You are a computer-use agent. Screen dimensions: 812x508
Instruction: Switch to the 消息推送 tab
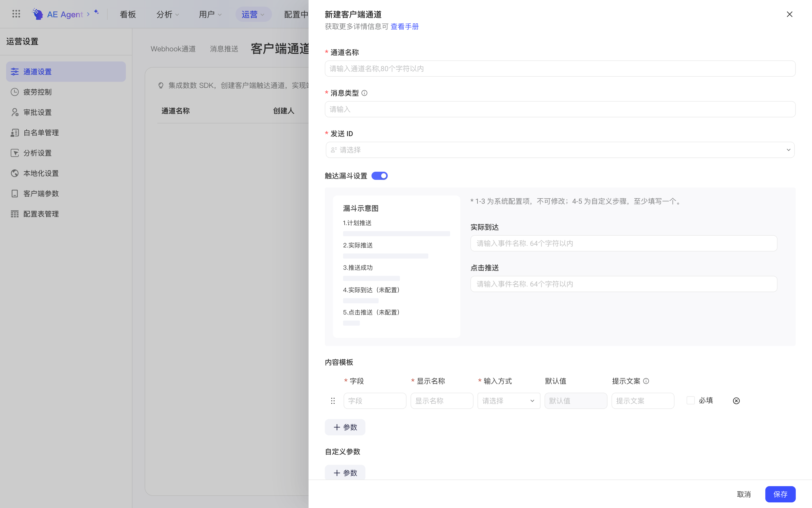tap(224, 49)
